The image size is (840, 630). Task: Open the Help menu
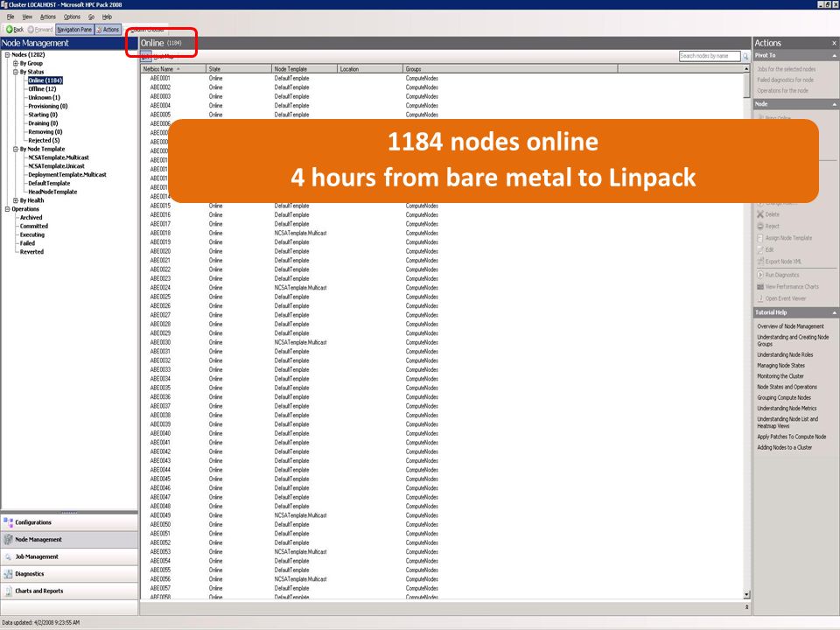(x=107, y=17)
